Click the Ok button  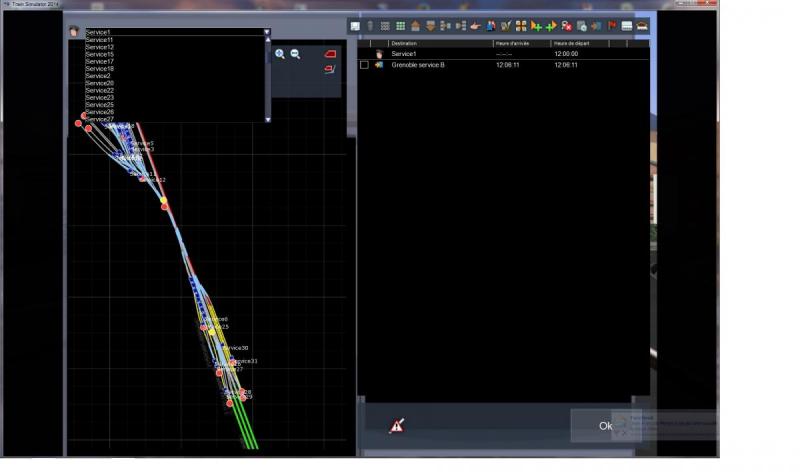606,426
